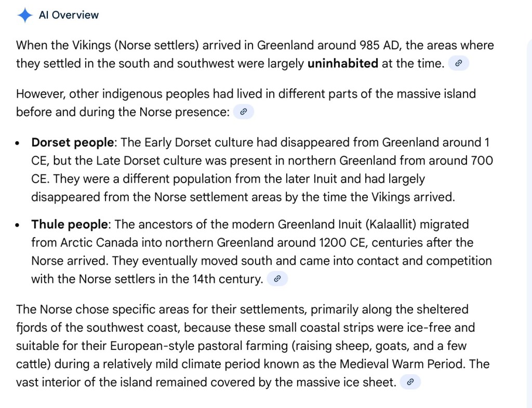Open source link after "14th century"
The height and width of the screenshot is (408, 532).
click(277, 279)
